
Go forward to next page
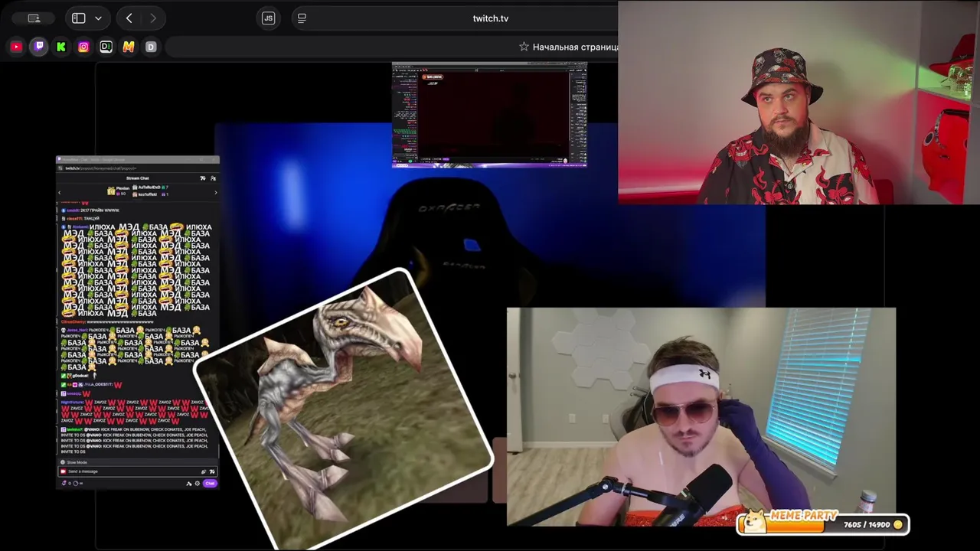click(x=153, y=18)
